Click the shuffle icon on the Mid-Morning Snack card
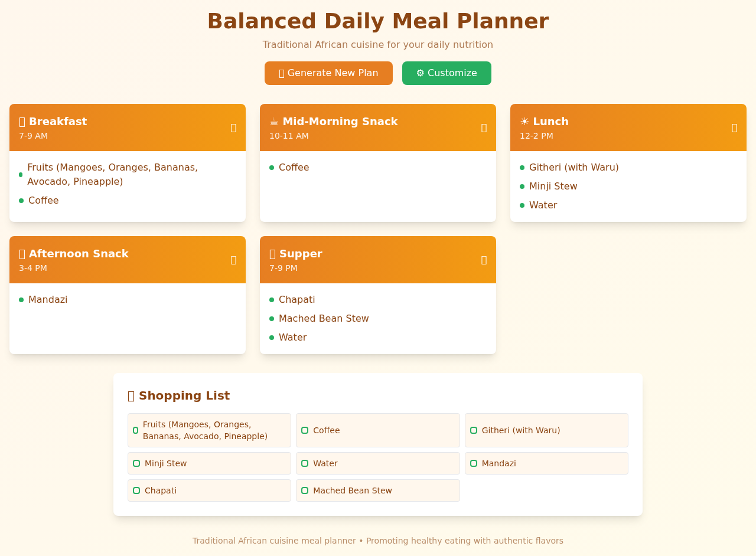The image size is (756, 556). pos(484,127)
